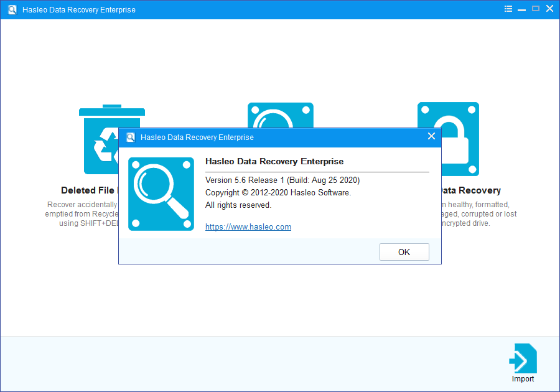Click the partially hidden drive magnifier icon
Screen dimensions: 560x392
click(280, 116)
